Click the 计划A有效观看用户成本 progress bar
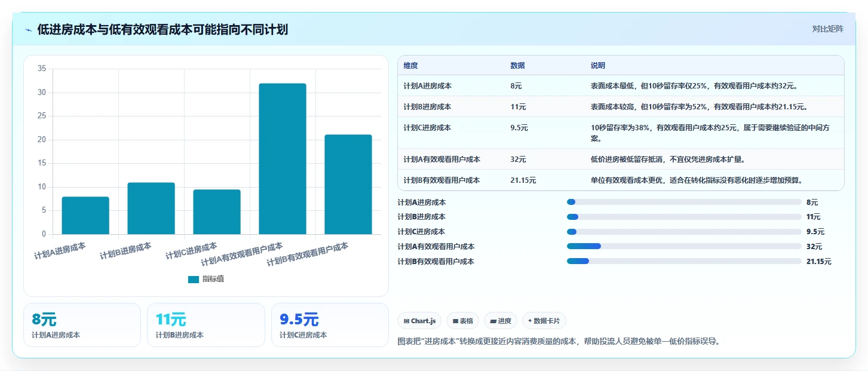 (x=684, y=247)
